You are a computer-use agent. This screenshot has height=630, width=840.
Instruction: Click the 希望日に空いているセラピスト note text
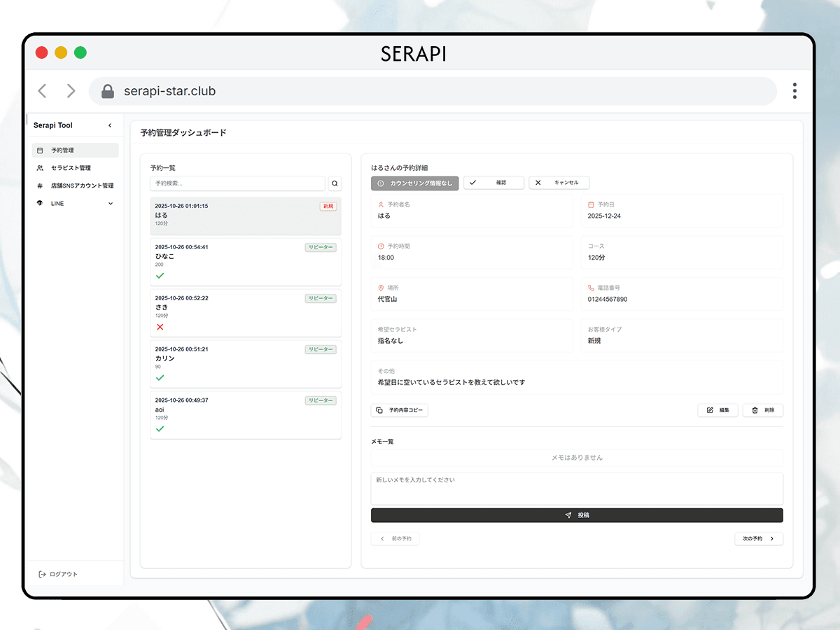[x=451, y=383]
